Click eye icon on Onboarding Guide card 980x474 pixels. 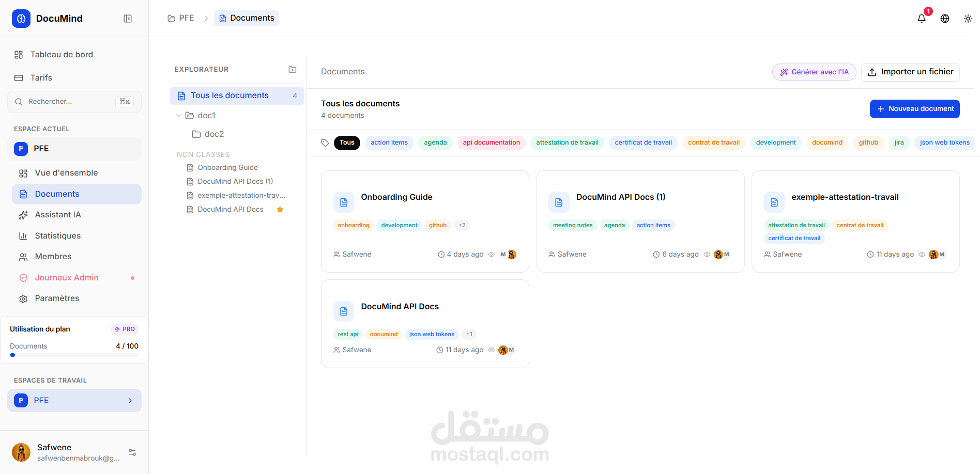tap(492, 255)
